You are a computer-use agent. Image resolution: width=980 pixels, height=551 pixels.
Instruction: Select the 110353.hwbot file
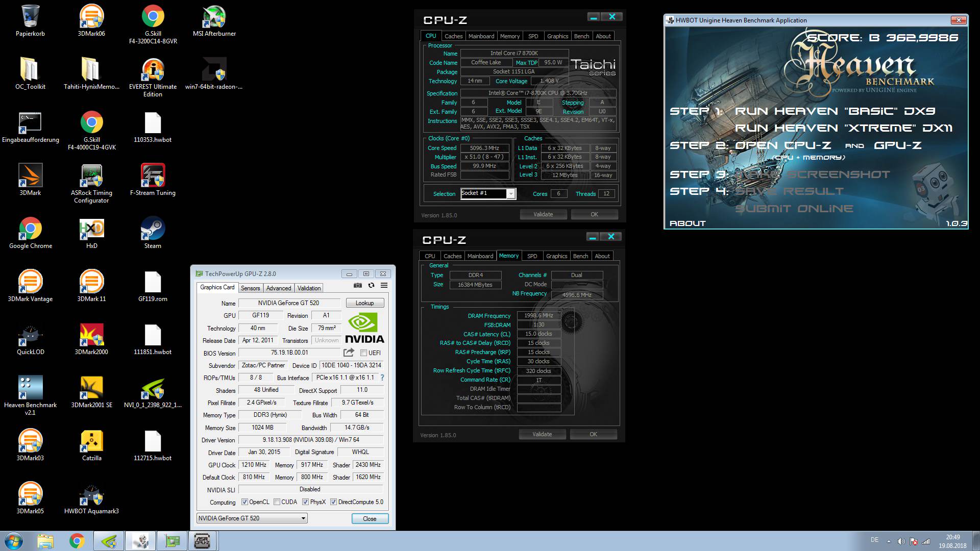tap(153, 127)
